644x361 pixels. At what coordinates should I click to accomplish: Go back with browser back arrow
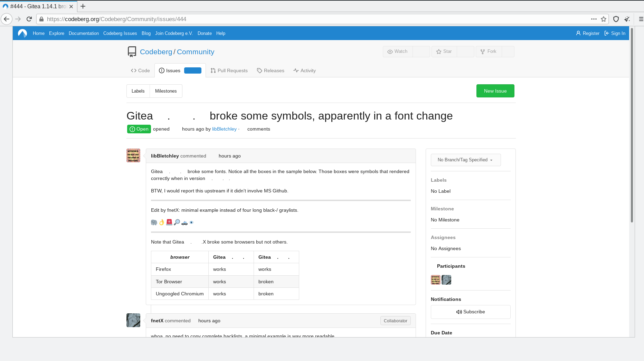click(6, 19)
